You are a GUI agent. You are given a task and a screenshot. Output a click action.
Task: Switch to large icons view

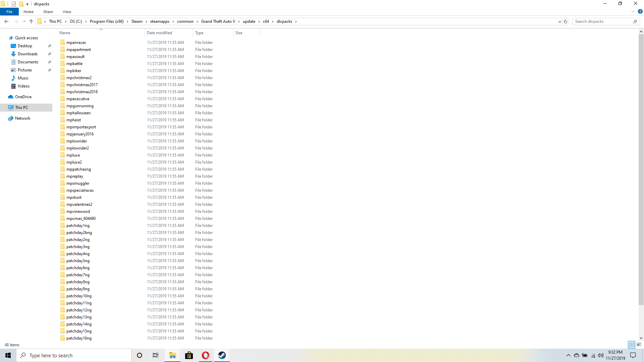[x=639, y=345]
